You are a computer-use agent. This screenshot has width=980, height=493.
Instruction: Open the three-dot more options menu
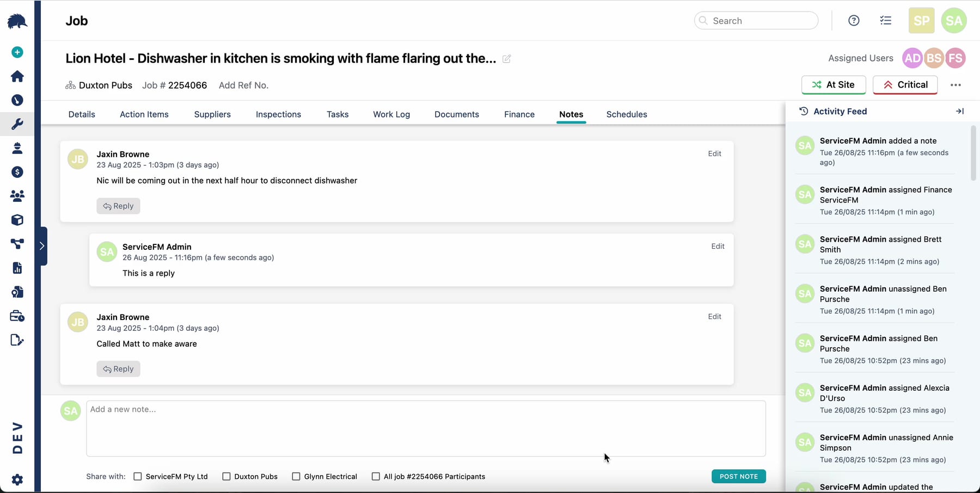click(x=955, y=85)
